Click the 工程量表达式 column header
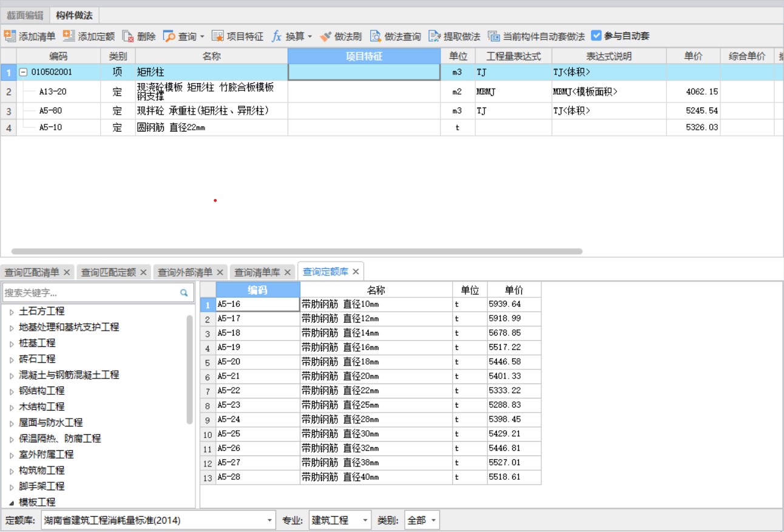Screen dimensions: 784x532 pyautogui.click(x=513, y=56)
